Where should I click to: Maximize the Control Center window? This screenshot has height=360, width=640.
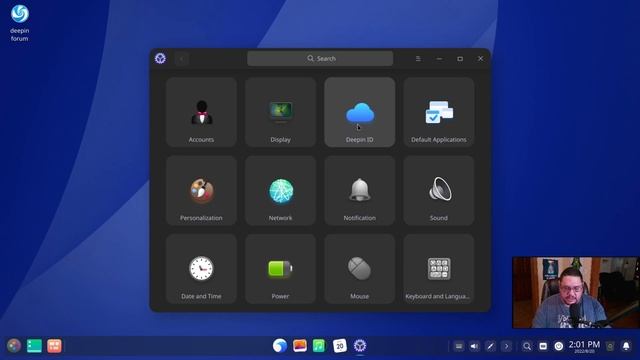pos(460,59)
